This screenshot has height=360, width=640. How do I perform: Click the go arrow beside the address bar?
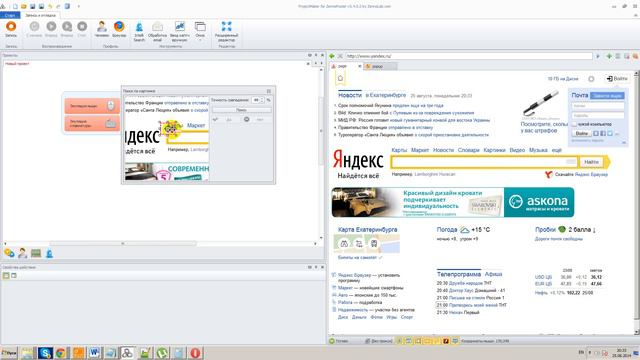[x=598, y=56]
